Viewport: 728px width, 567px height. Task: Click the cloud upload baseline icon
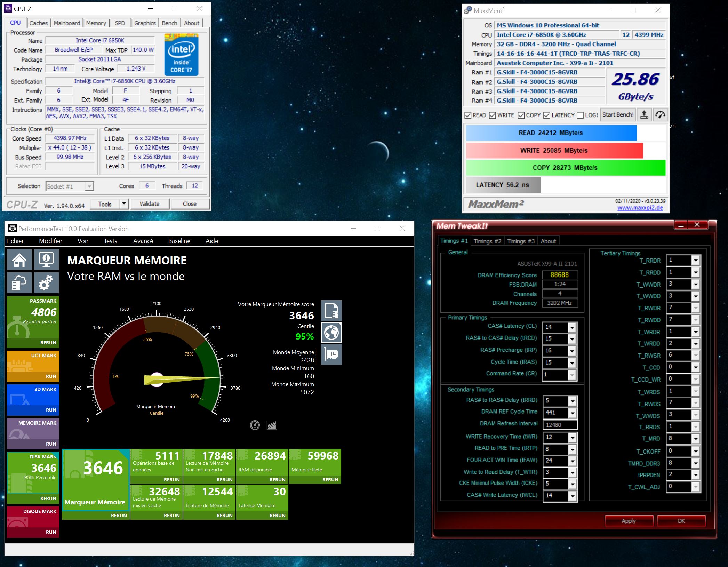(19, 282)
